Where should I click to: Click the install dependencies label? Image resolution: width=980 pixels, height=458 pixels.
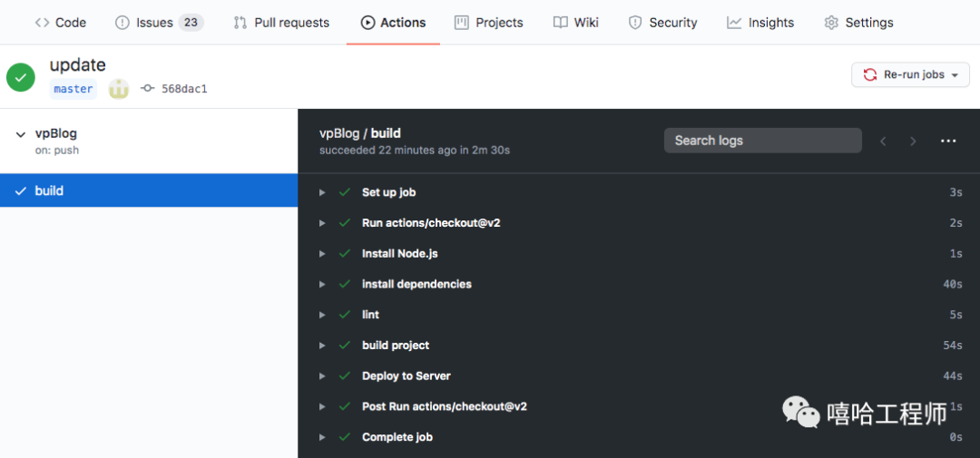point(416,284)
